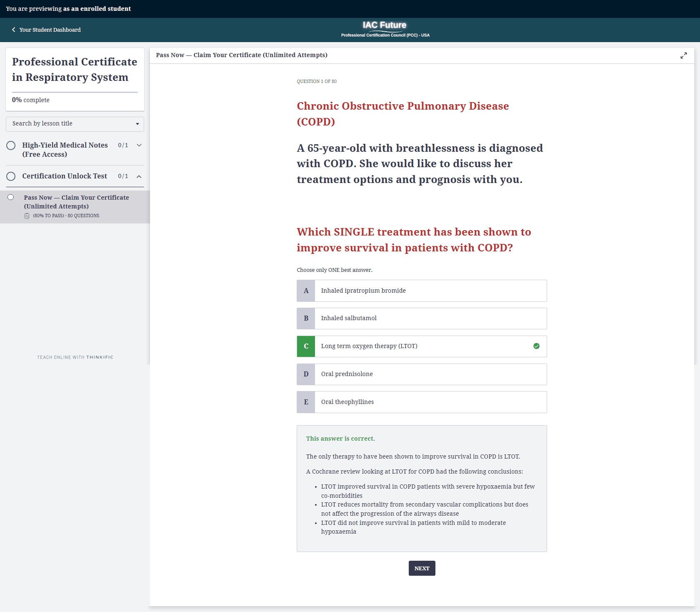Click the back chevron beside Student Dashboard
The width and height of the screenshot is (700, 612).
point(14,30)
